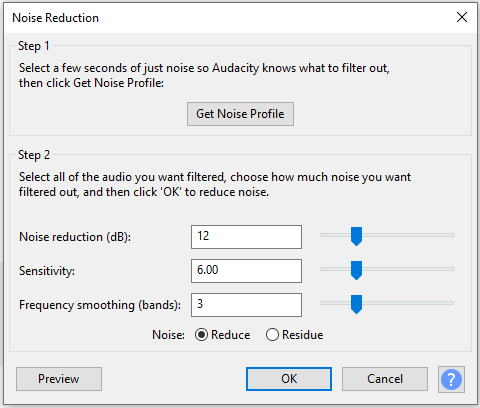Close the Noise Reduction dialog with X

tap(462, 17)
